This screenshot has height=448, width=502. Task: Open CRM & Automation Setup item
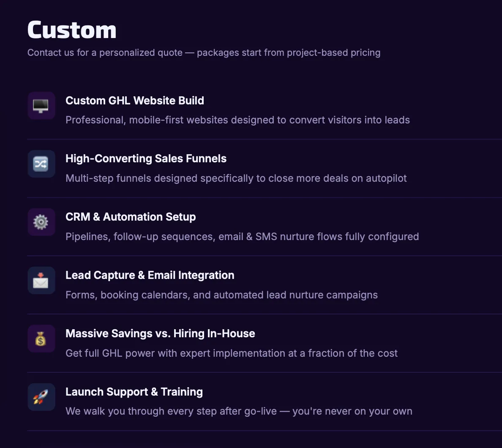click(x=131, y=217)
